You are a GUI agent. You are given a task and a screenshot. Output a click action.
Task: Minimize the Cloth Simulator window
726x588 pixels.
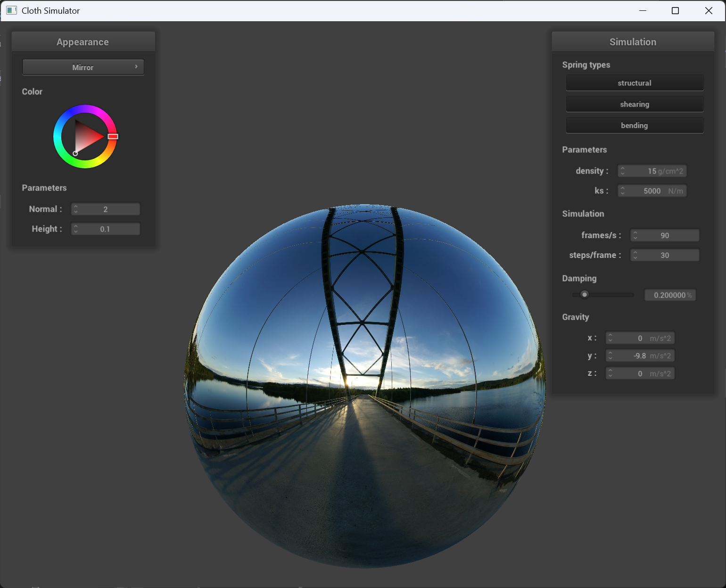[643, 10]
